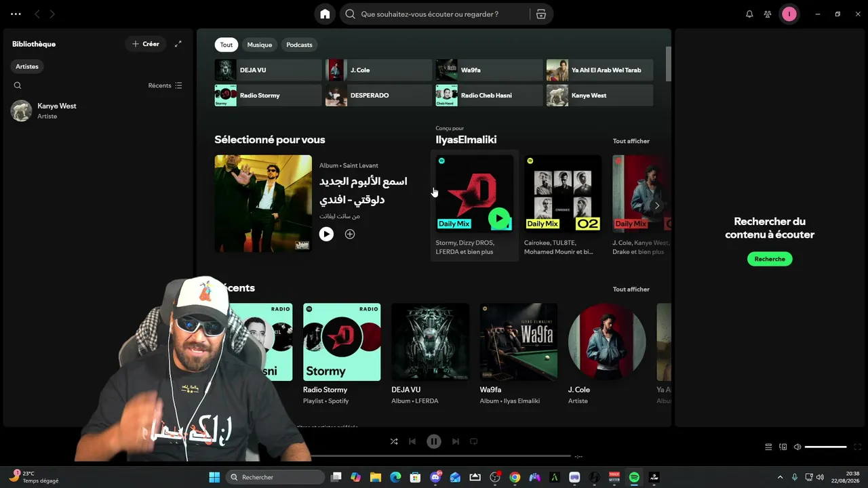Open the play queue icon
The width and height of the screenshot is (868, 488).
768,447
